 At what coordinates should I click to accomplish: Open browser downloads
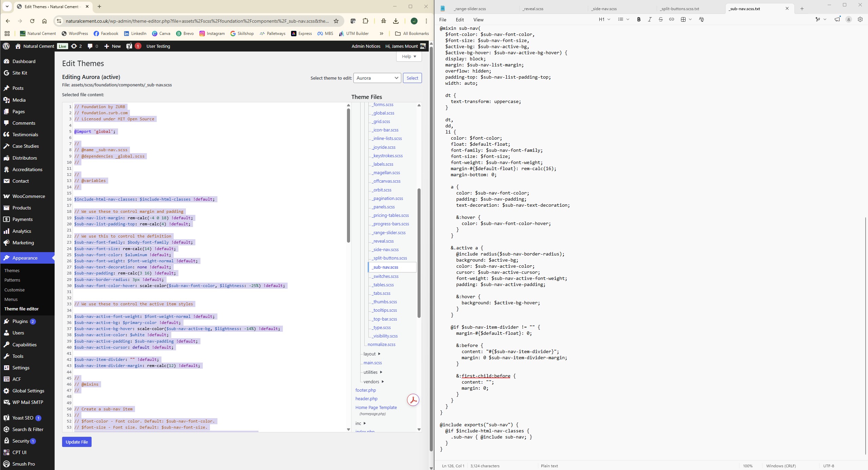click(x=396, y=21)
